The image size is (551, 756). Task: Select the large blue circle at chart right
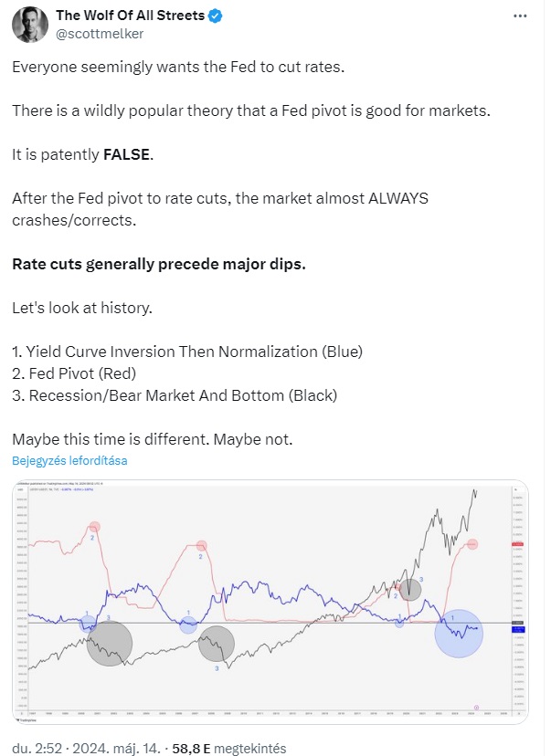pyautogui.click(x=459, y=634)
